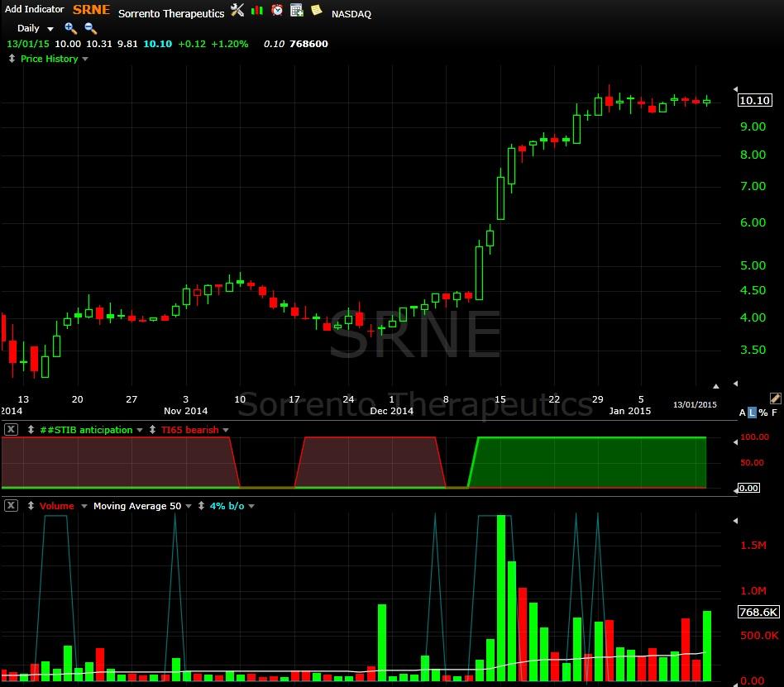The height and width of the screenshot is (687, 784).
Task: Close the STIB anticipation indicator pane
Action: 11,430
